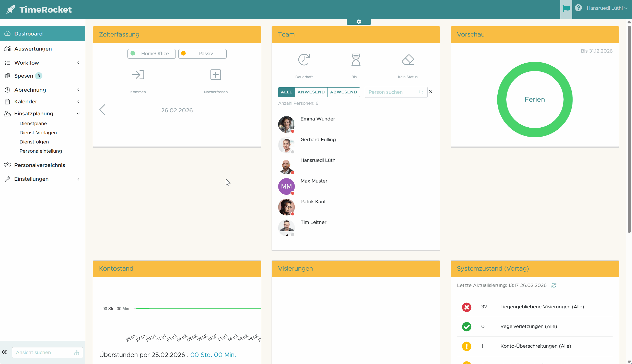
Task: Open the help question mark icon
Action: (578, 8)
